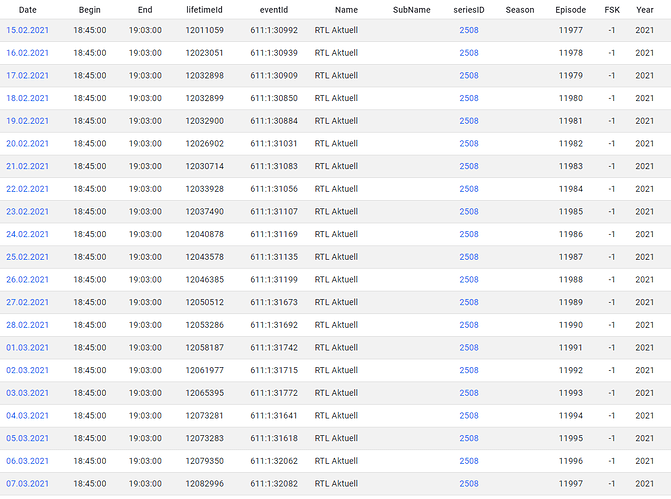Open the 21.02.2021 date link
671x499 pixels.
click(x=27, y=166)
